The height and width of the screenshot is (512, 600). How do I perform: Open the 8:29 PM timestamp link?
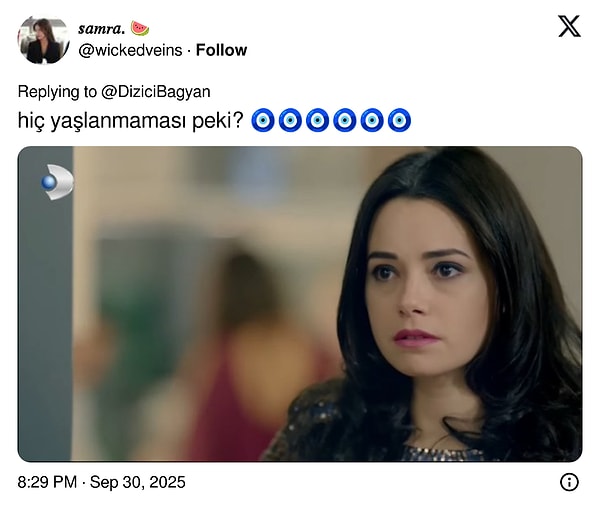[x=47, y=482]
